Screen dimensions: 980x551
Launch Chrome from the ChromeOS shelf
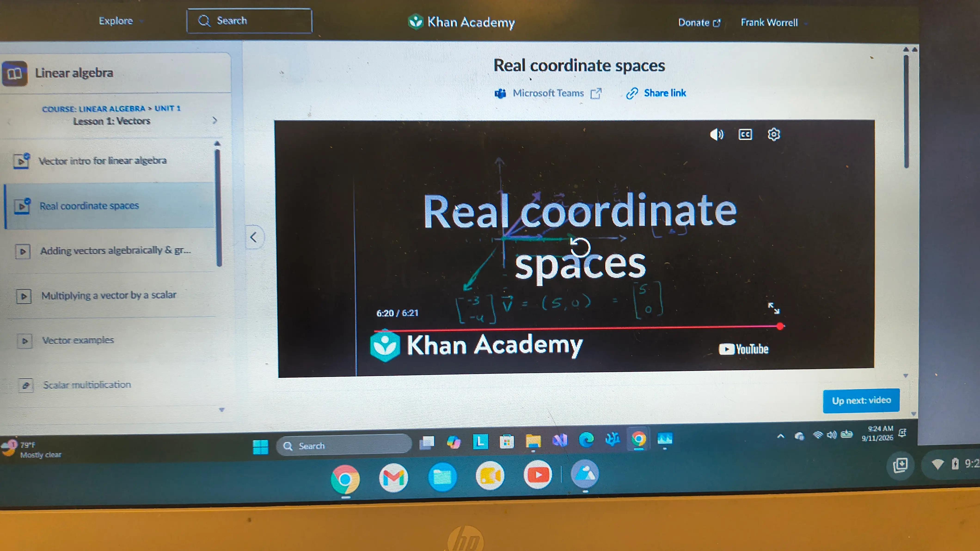pyautogui.click(x=345, y=479)
